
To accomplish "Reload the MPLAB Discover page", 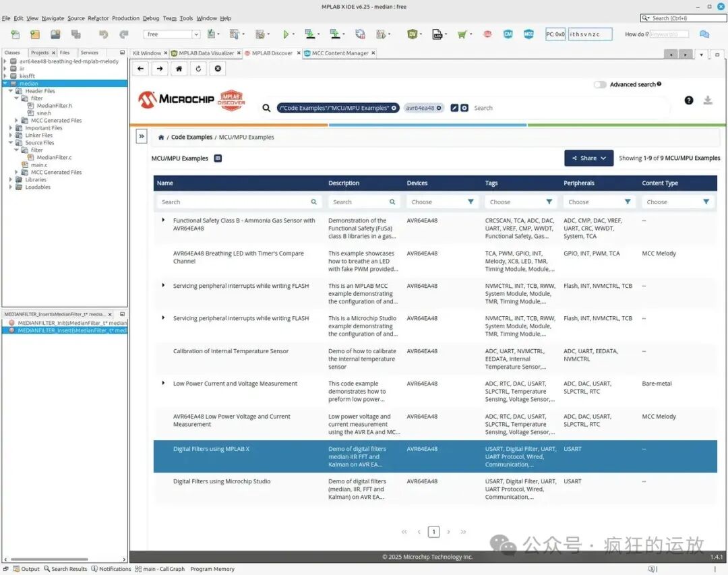I will tap(198, 69).
